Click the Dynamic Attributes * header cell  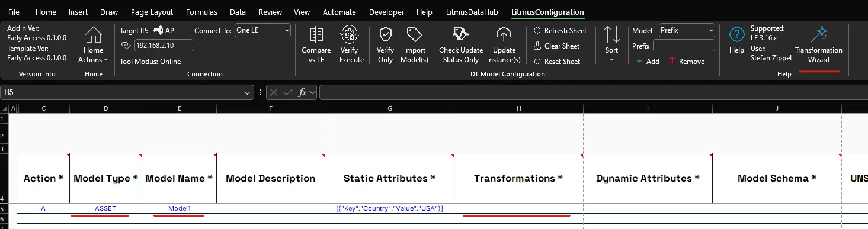pos(648,178)
